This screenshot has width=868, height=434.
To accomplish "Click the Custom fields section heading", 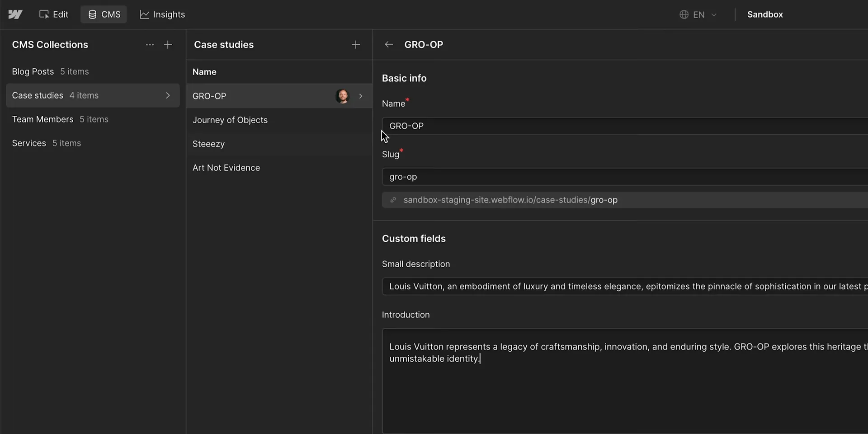I will tap(414, 239).
